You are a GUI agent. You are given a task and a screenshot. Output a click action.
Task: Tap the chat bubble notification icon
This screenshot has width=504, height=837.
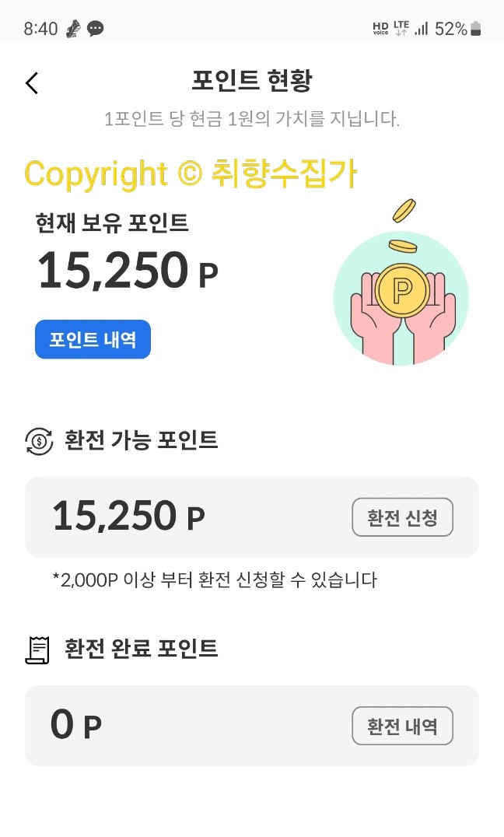point(96,29)
